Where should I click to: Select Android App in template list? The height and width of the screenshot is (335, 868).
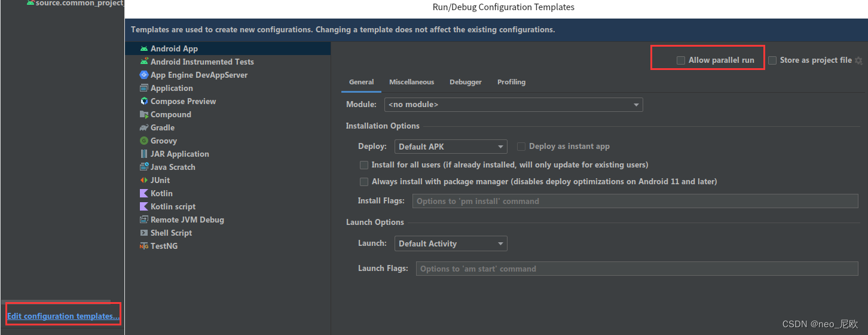[228, 48]
